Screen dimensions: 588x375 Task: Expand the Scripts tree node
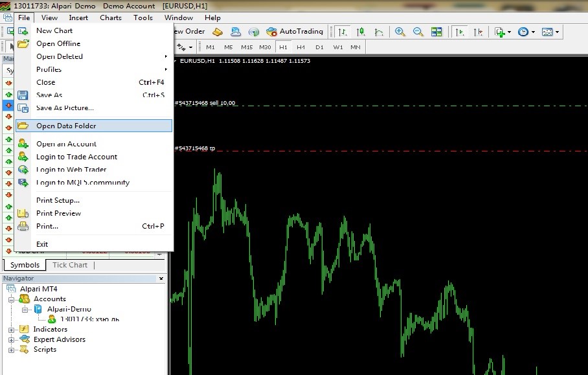[x=11, y=350]
